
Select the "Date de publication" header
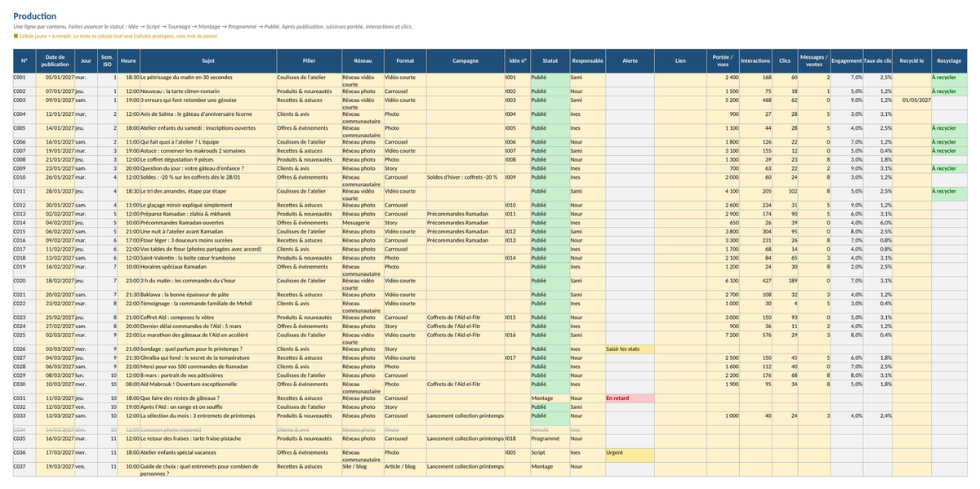pyautogui.click(x=56, y=60)
